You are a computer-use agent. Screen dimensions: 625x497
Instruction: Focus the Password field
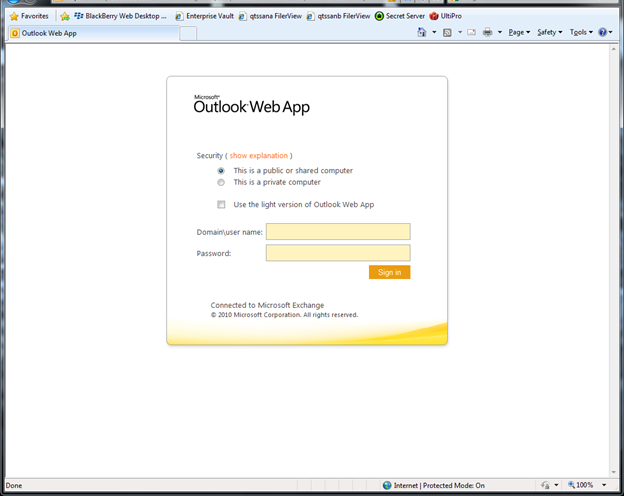[x=338, y=253]
